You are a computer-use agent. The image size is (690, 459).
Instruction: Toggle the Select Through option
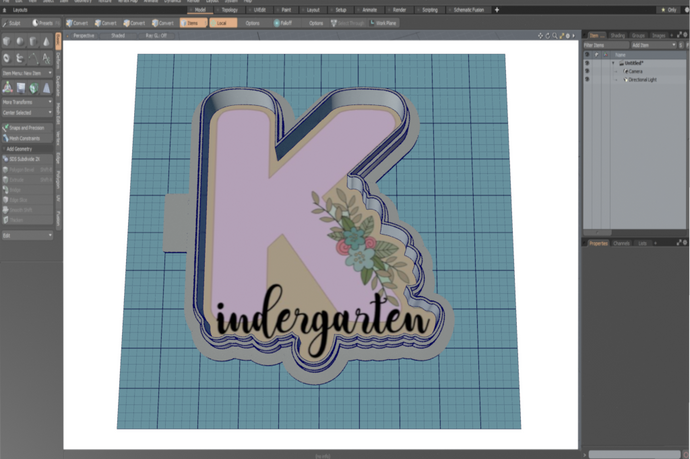347,23
